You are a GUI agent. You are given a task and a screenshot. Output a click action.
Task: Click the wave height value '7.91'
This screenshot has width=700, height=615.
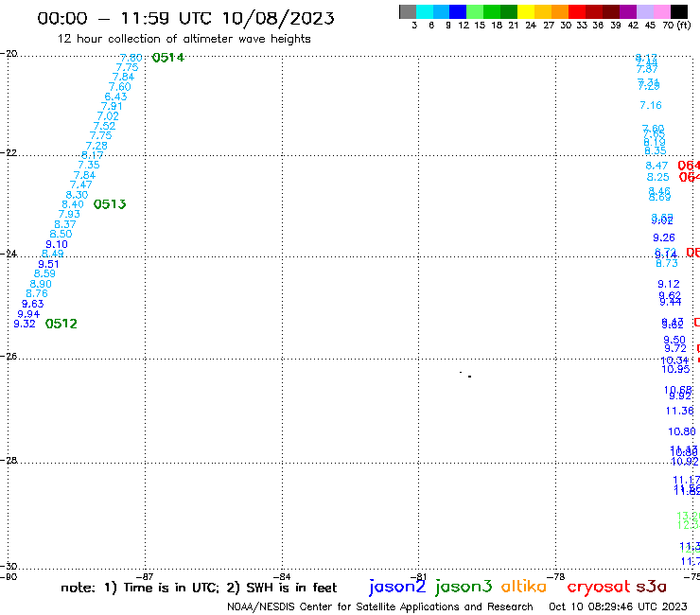(112, 107)
